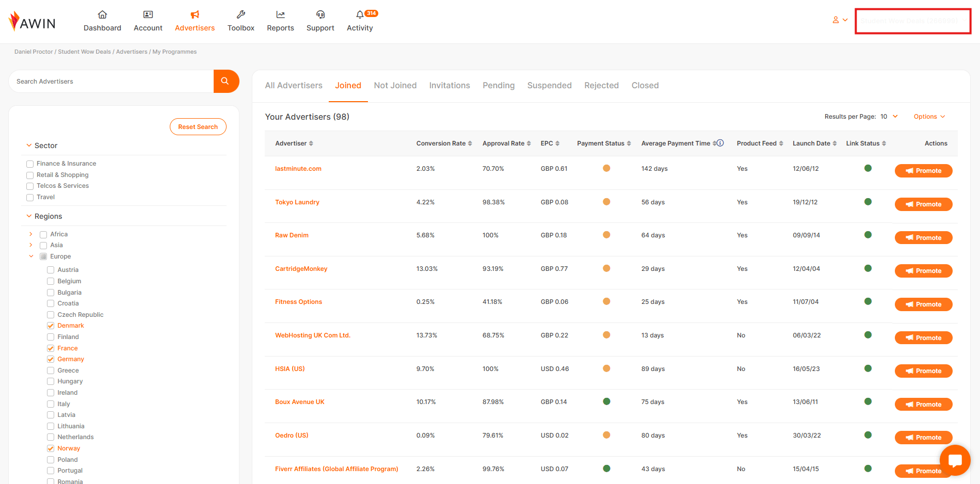Open the Toolbox wrench icon
This screenshot has height=484, width=980.
pos(240,15)
